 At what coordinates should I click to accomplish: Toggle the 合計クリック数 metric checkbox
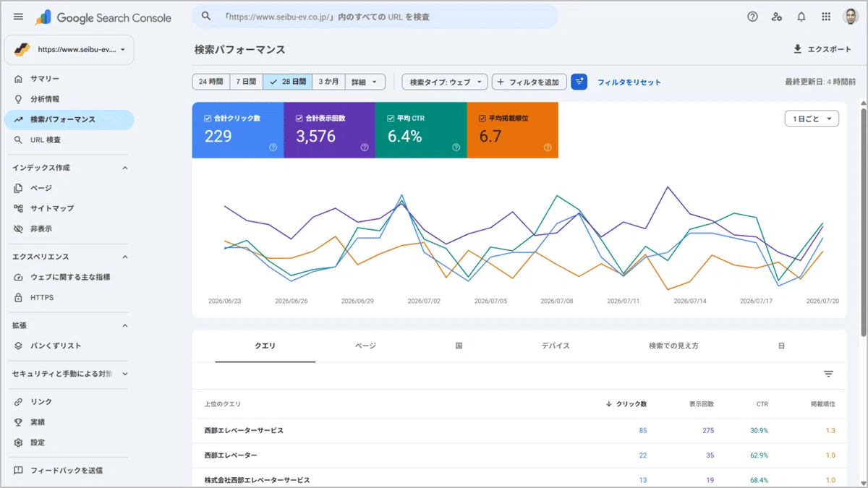click(208, 118)
